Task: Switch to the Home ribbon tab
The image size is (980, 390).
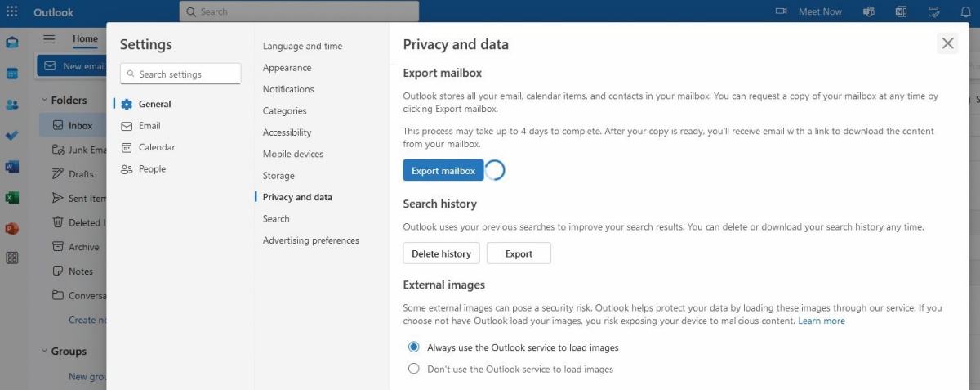Action: [85, 38]
